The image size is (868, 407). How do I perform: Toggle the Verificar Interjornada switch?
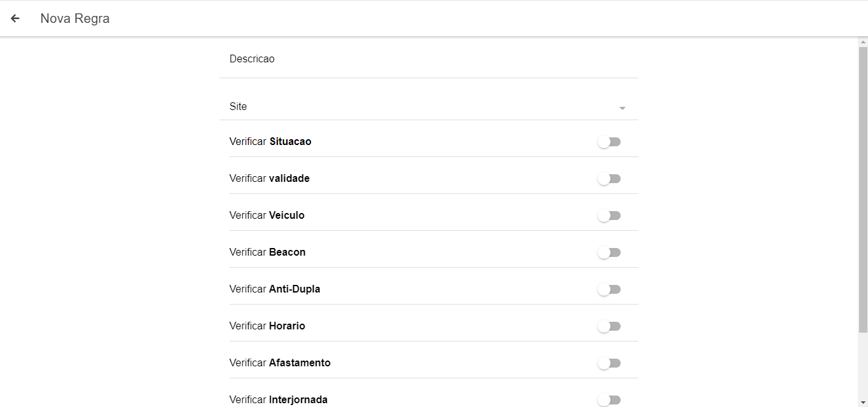pos(609,400)
